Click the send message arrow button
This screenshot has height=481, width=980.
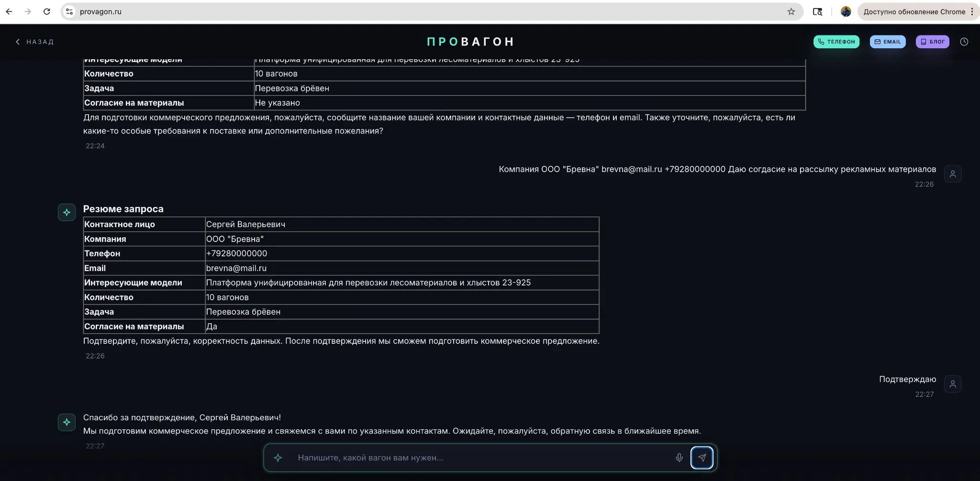coord(702,458)
